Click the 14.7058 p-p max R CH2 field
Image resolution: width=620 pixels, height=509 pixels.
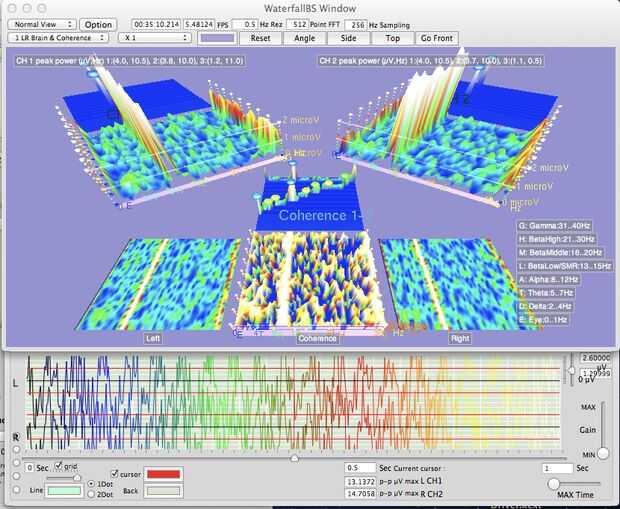(x=360, y=494)
